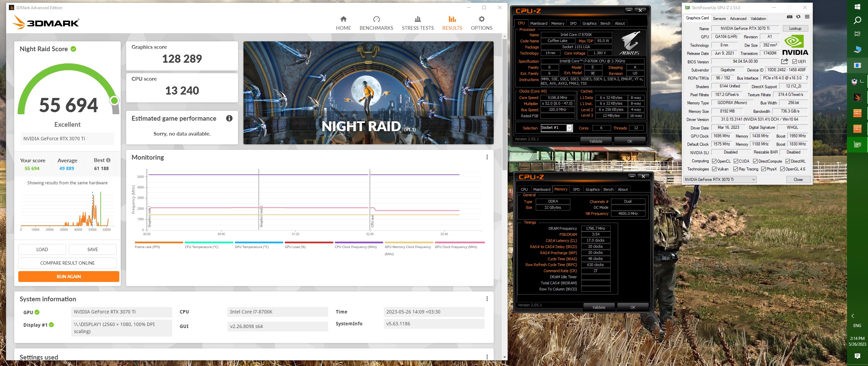This screenshot has height=366, width=868.
Task: Open GPU selector dropdown at GPU-Z bottom
Action: pos(720,180)
